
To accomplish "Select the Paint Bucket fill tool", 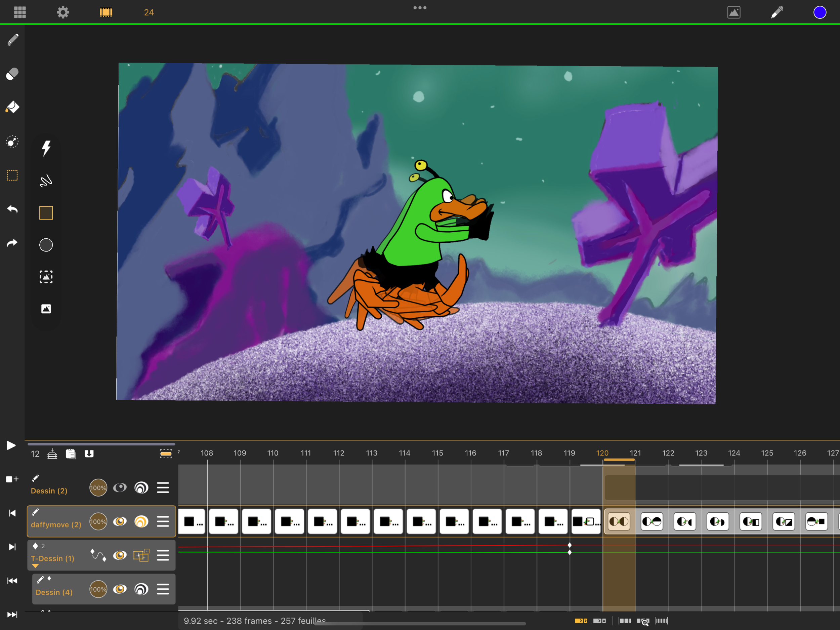I will click(x=12, y=107).
